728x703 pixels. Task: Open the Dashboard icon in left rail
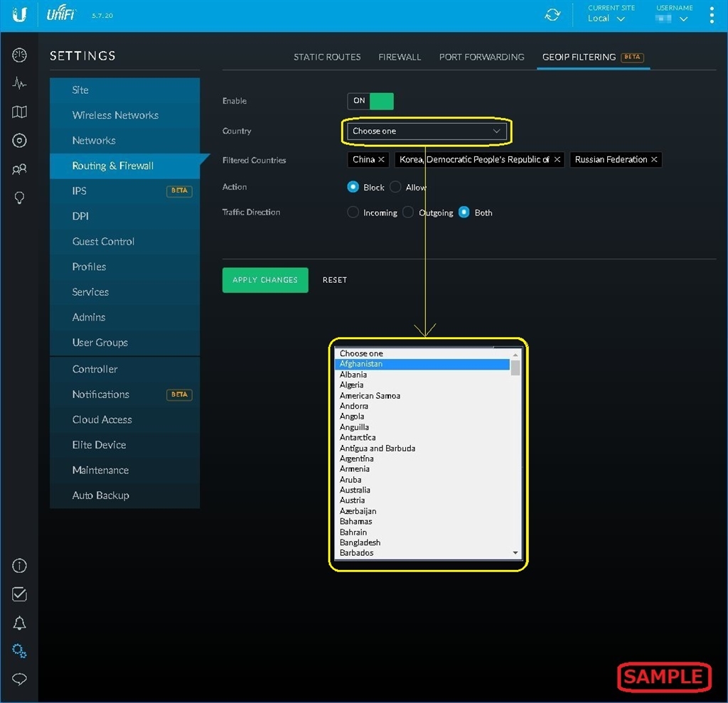[x=19, y=55]
